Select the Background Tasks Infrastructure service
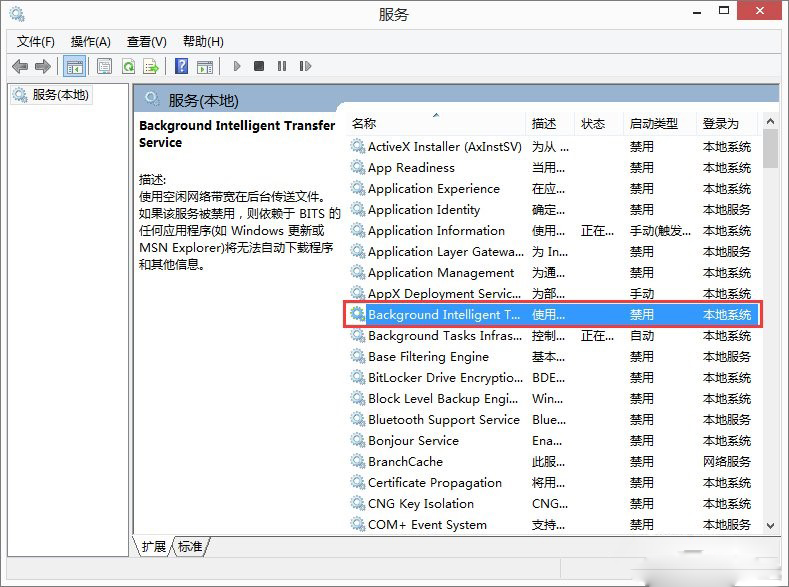Viewport: 789px width, 587px height. 554,336
